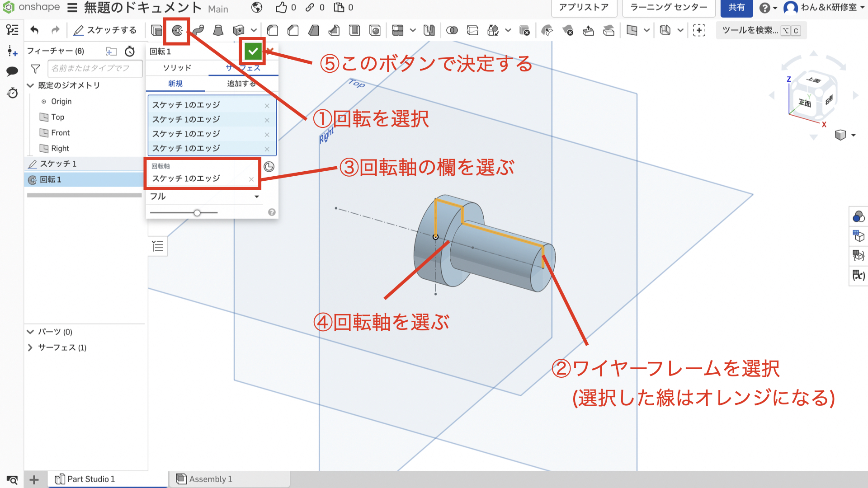This screenshot has height=488, width=868.
Task: Open the help menu dropdown
Action: [768, 8]
